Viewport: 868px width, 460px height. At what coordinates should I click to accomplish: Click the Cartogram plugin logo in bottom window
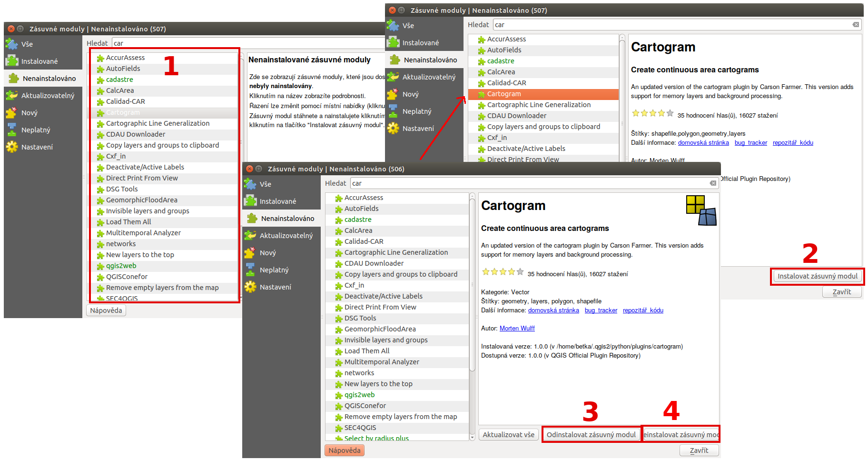701,210
